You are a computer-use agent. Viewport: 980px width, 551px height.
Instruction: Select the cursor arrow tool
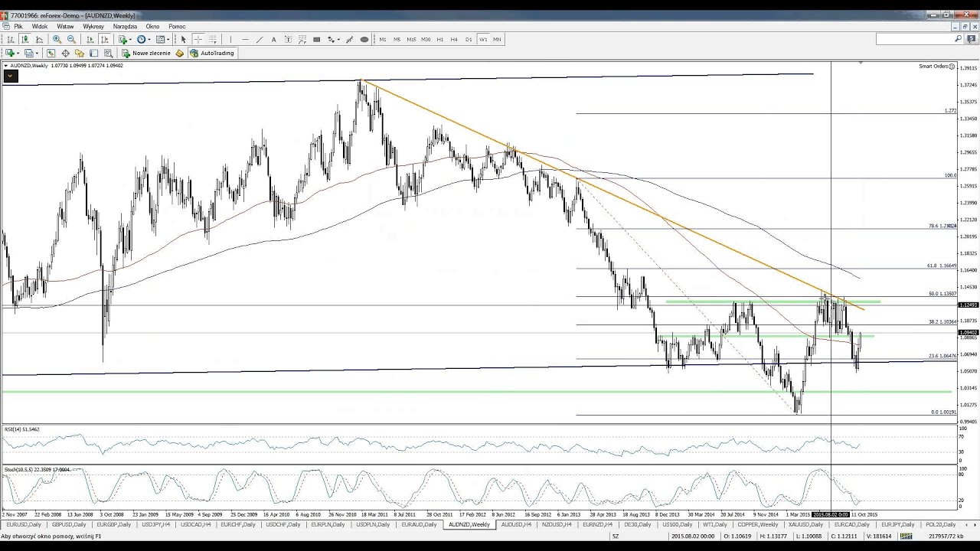[183, 39]
